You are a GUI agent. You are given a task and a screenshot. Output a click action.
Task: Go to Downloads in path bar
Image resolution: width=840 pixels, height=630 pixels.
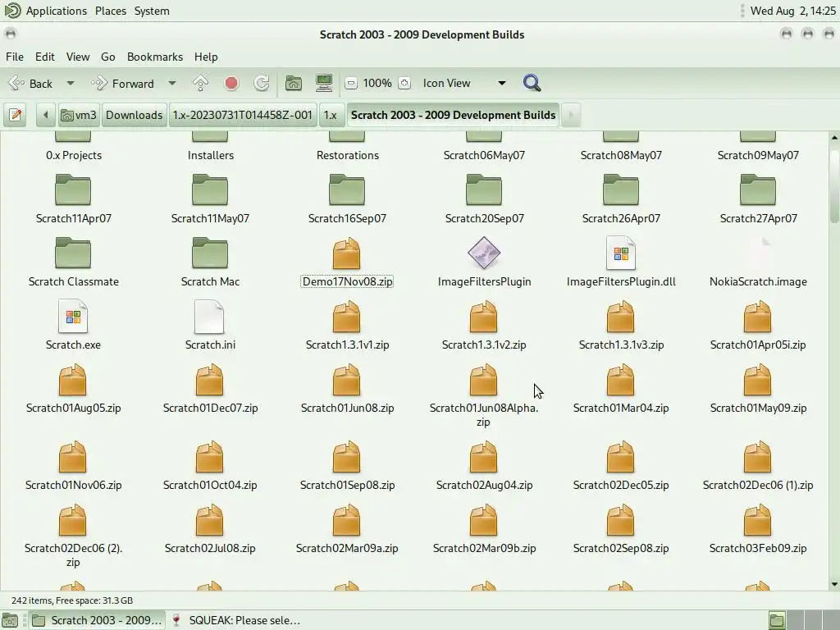coord(134,115)
